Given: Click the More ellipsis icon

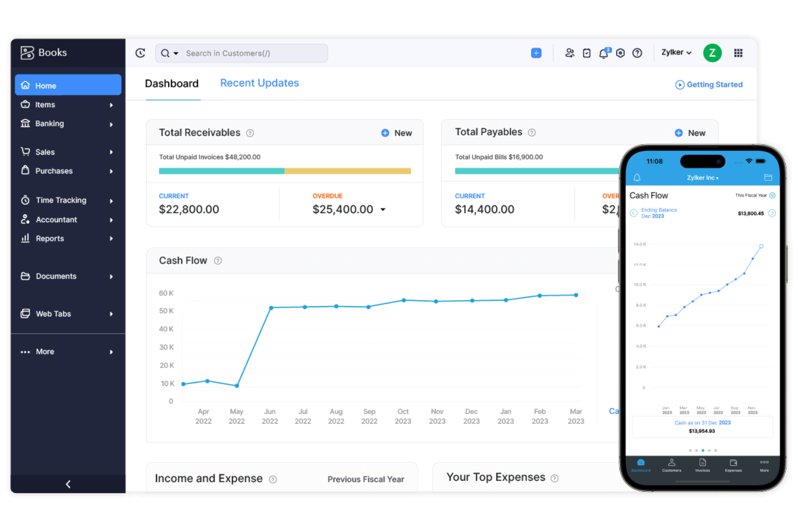Looking at the screenshot, I should tap(25, 352).
